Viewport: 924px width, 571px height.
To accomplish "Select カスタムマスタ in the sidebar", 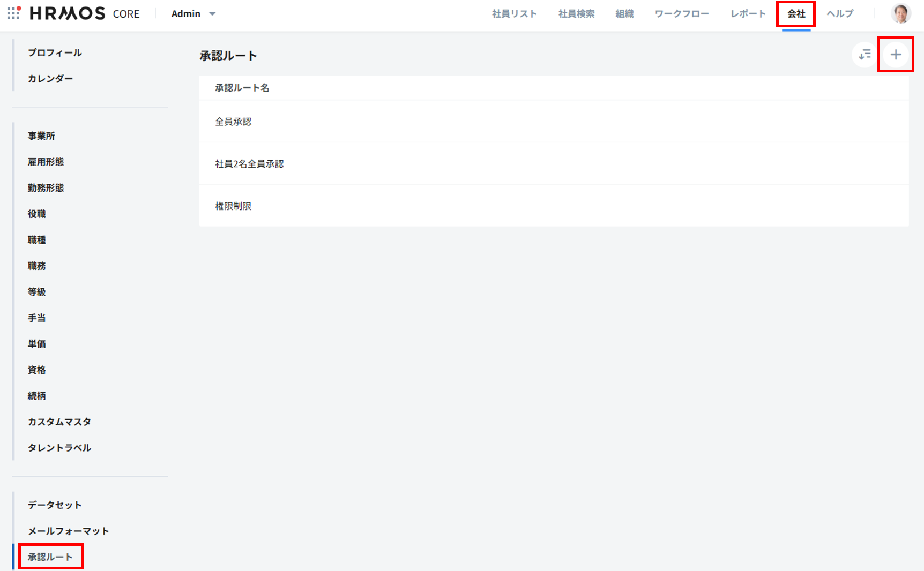I will pyautogui.click(x=59, y=422).
